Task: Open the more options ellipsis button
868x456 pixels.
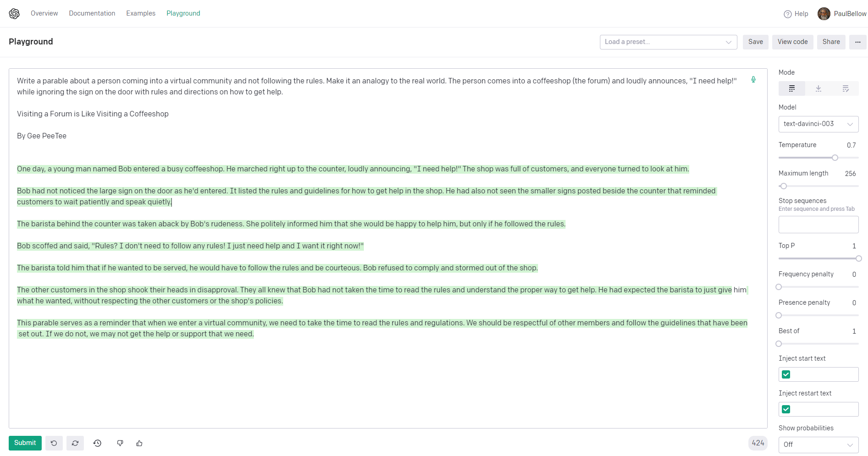Action: (x=857, y=42)
